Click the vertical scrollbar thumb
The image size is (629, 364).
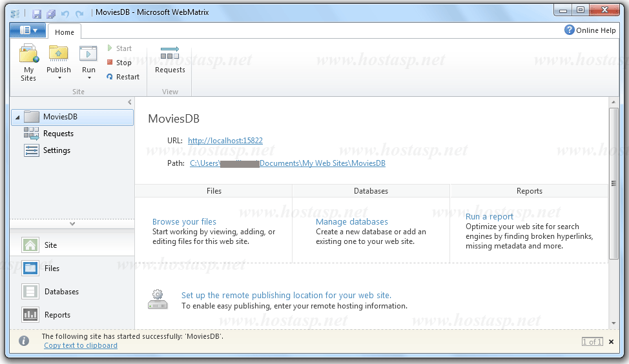[614, 183]
